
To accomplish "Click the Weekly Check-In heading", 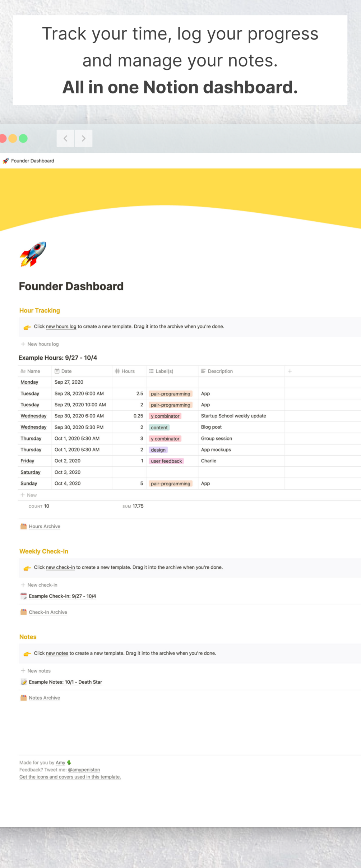I will click(44, 551).
